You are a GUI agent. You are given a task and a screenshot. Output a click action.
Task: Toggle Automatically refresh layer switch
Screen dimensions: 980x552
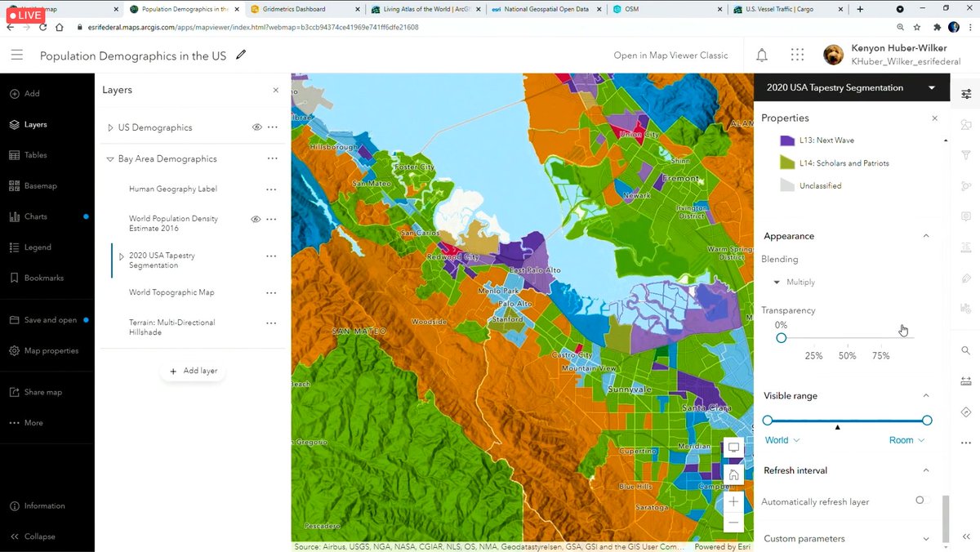(921, 501)
